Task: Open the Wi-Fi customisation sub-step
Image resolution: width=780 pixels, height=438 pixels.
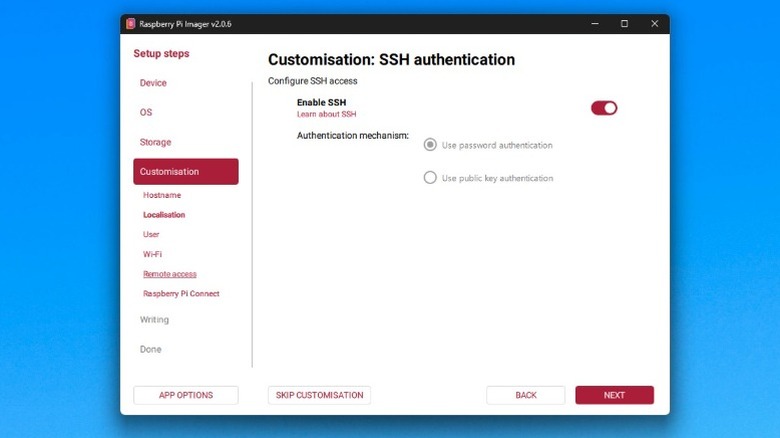Action: pyautogui.click(x=152, y=254)
